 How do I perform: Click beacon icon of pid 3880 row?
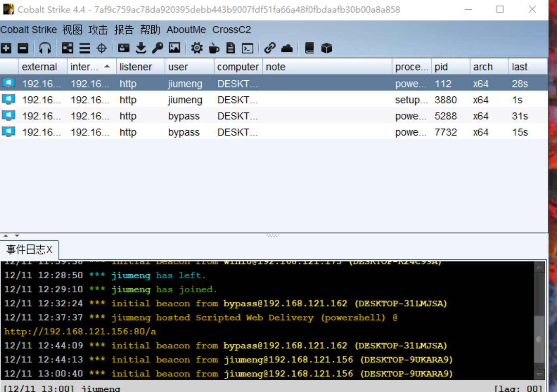point(8,100)
